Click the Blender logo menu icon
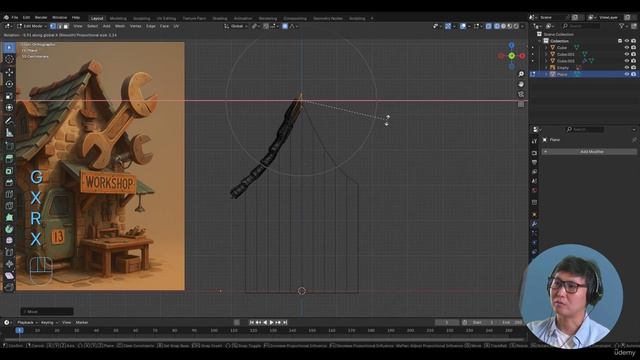The image size is (640, 360). pos(6,18)
